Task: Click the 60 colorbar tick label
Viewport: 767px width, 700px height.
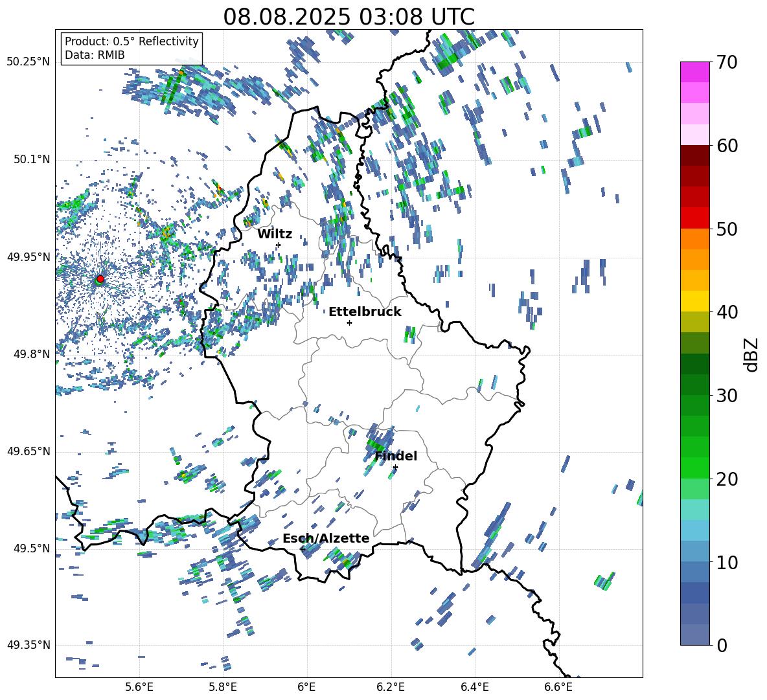Action: pyautogui.click(x=726, y=146)
